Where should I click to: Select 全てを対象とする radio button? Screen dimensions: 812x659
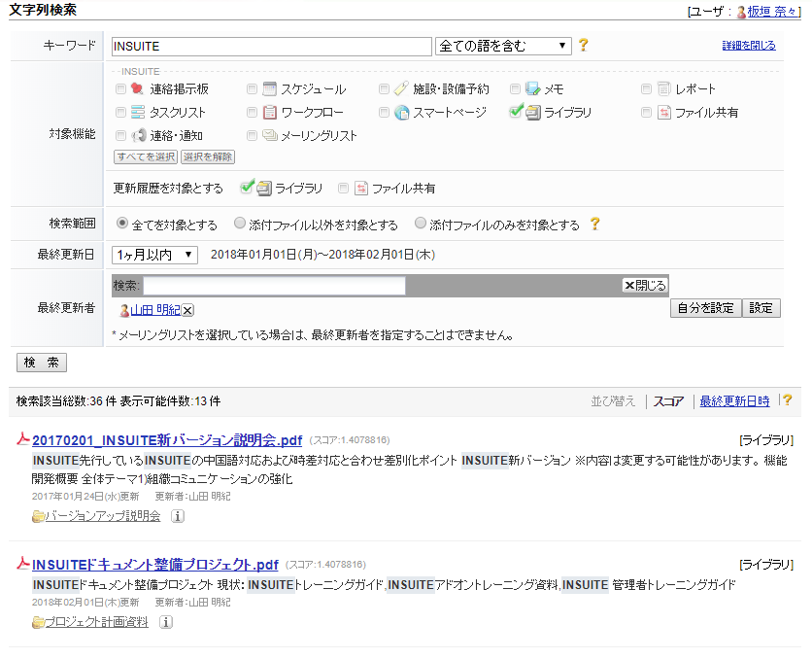click(x=122, y=224)
